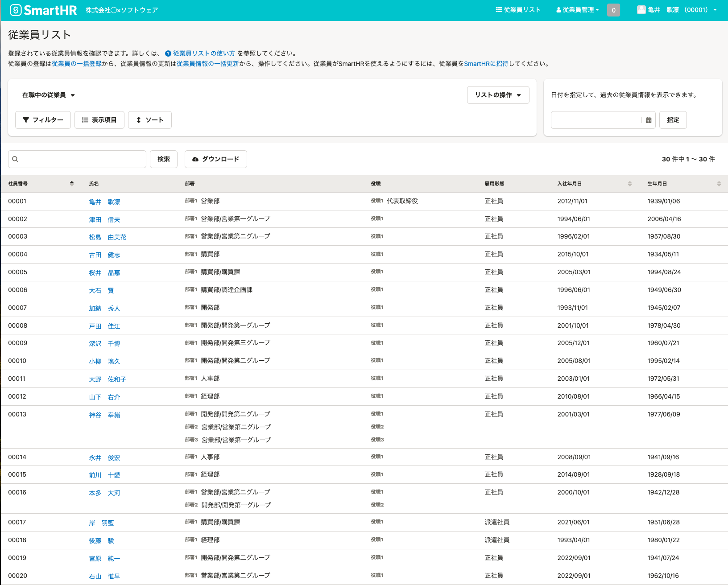
Task: Click company name 株式会社○×ソフトウェア
Action: (122, 10)
